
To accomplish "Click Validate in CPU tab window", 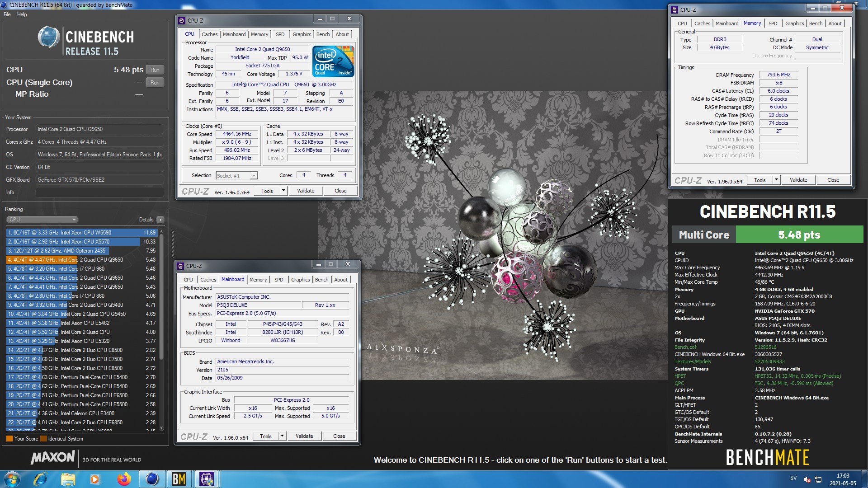I will [306, 191].
